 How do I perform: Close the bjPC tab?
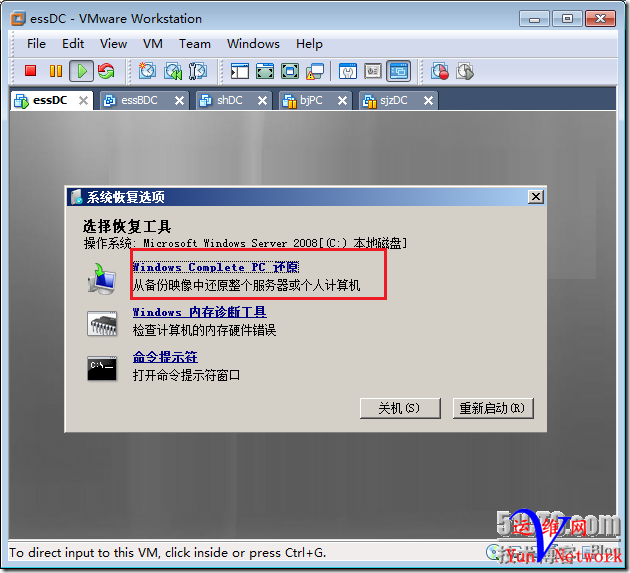[342, 100]
